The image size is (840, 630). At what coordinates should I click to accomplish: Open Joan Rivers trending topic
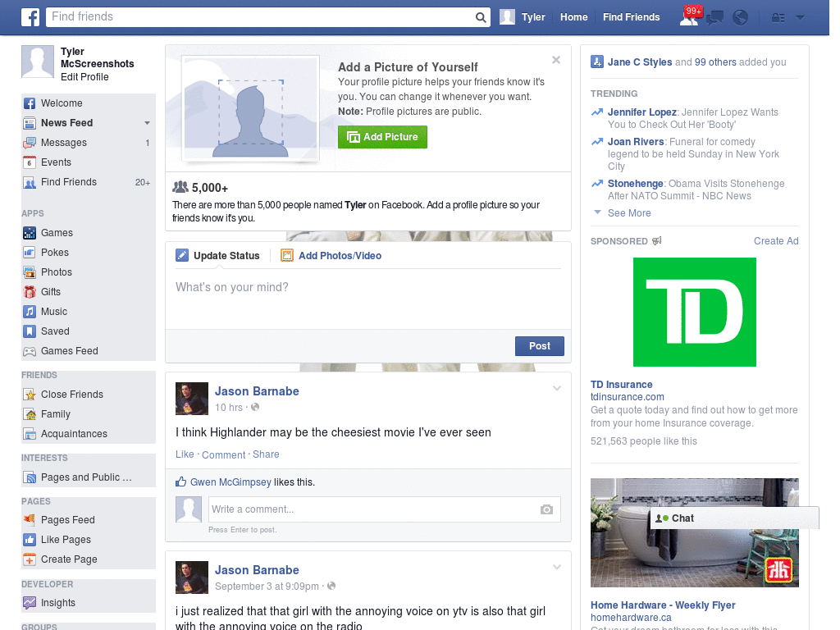point(636,142)
